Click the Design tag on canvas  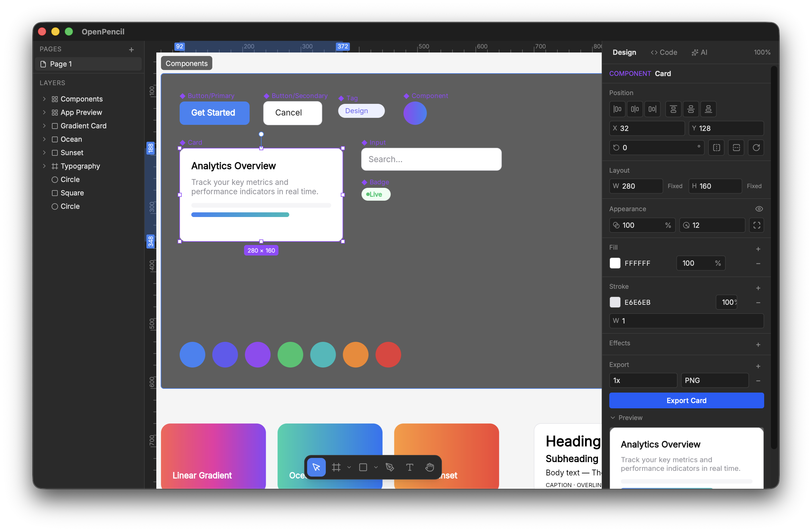coord(361,111)
